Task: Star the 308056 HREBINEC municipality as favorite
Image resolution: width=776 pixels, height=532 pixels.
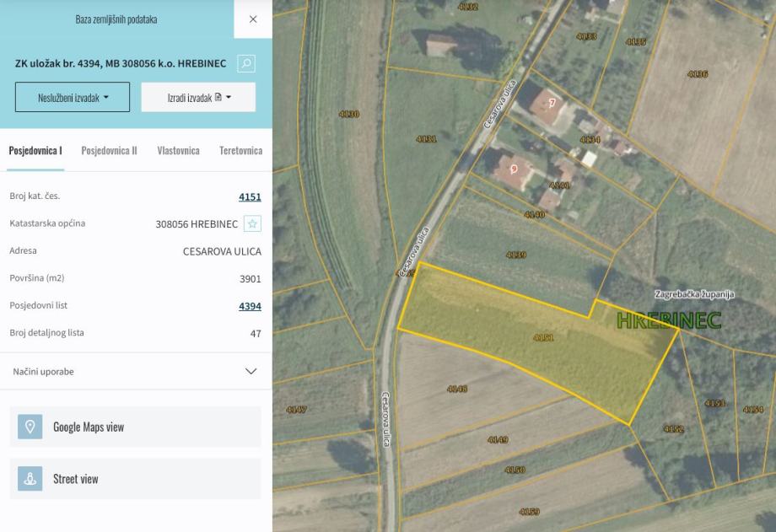Action: [x=252, y=223]
